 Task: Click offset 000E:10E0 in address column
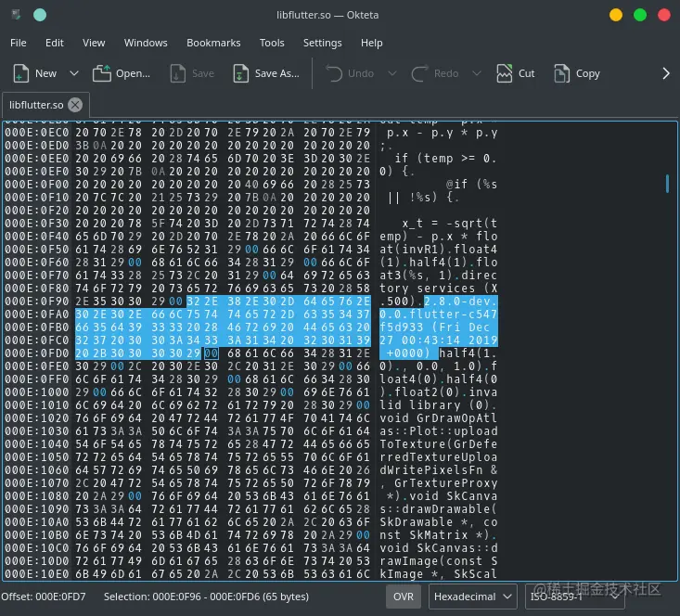tap(37, 574)
